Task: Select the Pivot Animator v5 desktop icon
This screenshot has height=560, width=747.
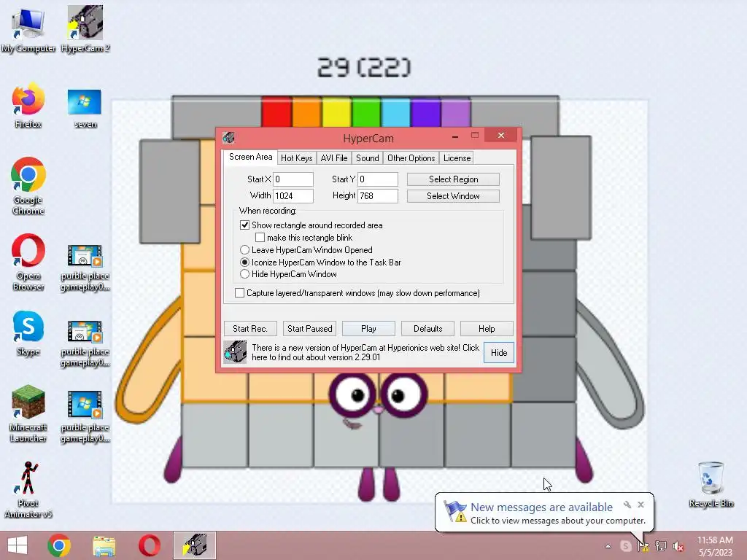Action: [28, 489]
